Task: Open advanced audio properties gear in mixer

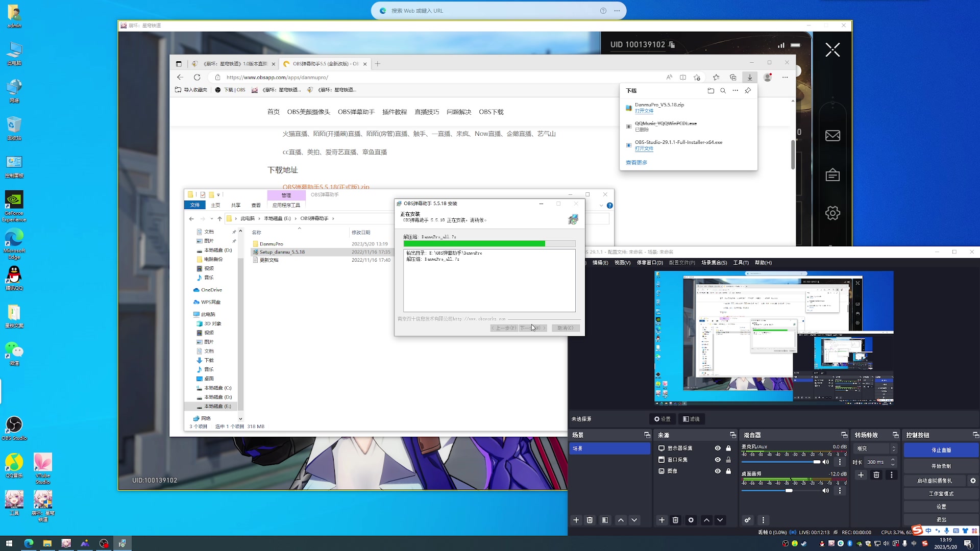Action: coord(748,520)
